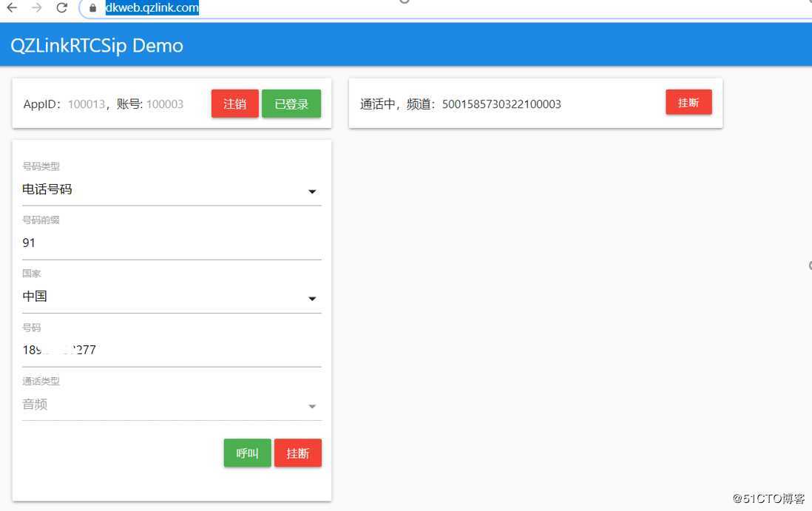Go back with the browser back arrow
Viewport: 812px width, 511px height.
tap(12, 8)
